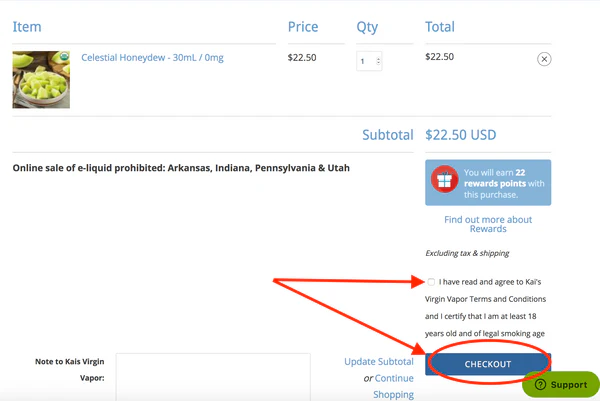This screenshot has height=401, width=600.
Task: Remove Celestial Honeydew item with X icon
Action: point(544,59)
